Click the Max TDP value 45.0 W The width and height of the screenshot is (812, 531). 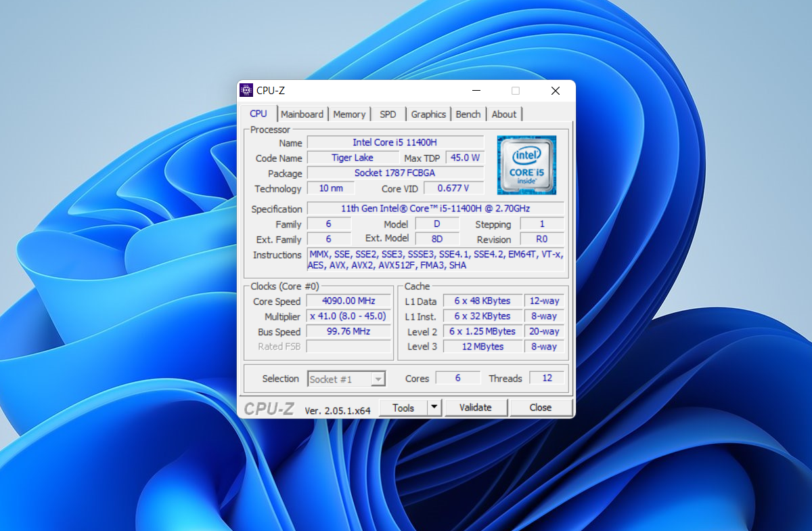tap(465, 158)
